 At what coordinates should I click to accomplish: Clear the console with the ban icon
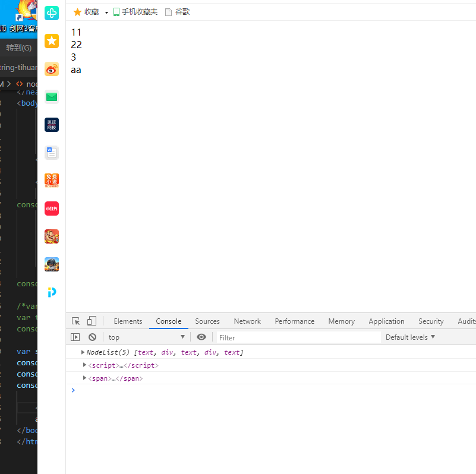click(x=92, y=337)
